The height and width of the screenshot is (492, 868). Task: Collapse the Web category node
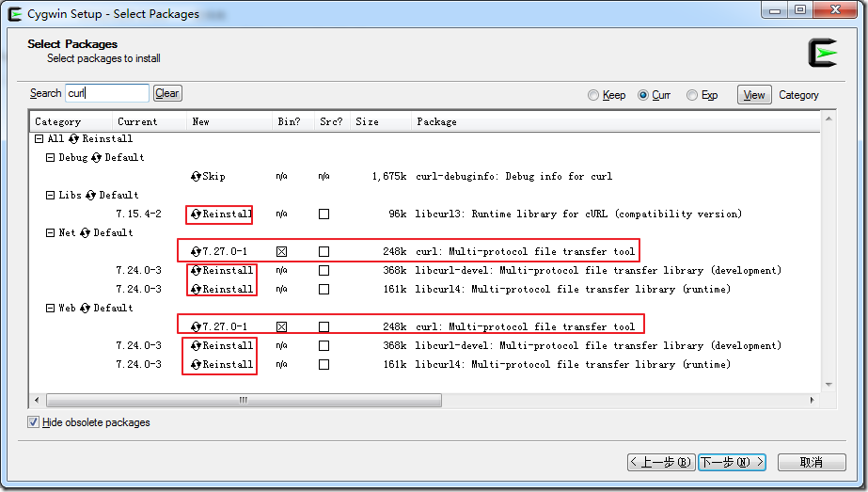(x=50, y=308)
